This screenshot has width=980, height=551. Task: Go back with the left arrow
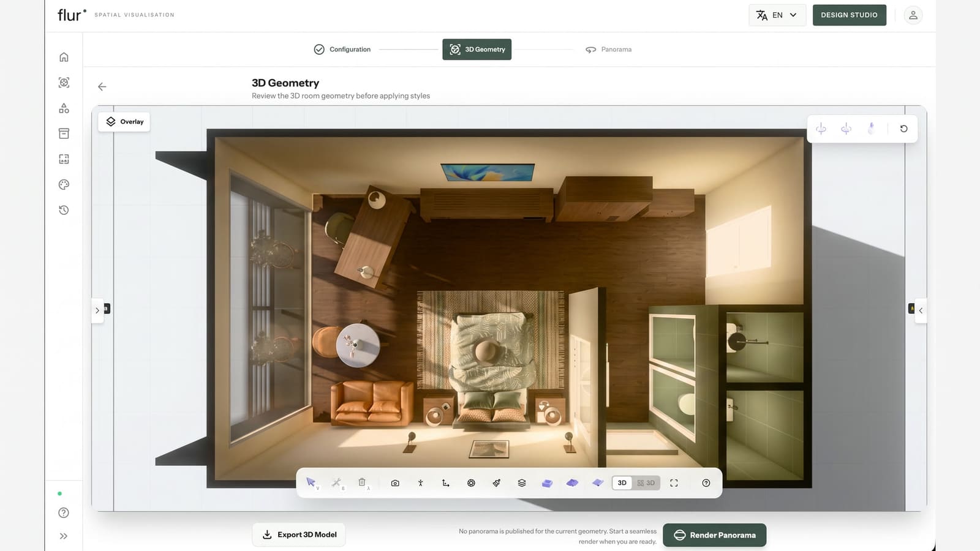(x=102, y=87)
